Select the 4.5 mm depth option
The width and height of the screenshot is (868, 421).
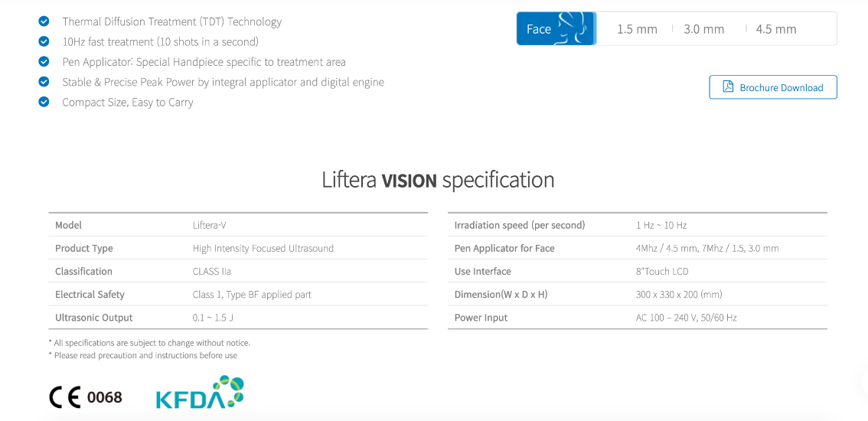pos(776,29)
